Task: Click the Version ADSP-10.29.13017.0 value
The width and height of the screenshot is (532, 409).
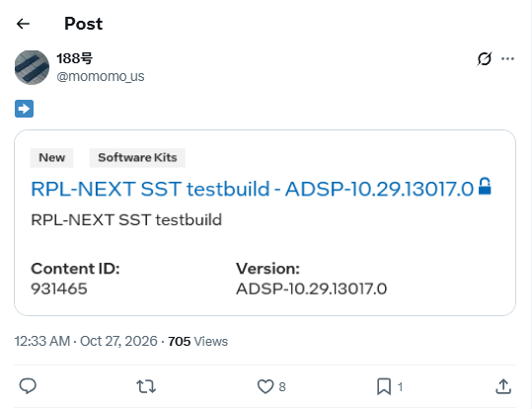Action: tap(311, 289)
